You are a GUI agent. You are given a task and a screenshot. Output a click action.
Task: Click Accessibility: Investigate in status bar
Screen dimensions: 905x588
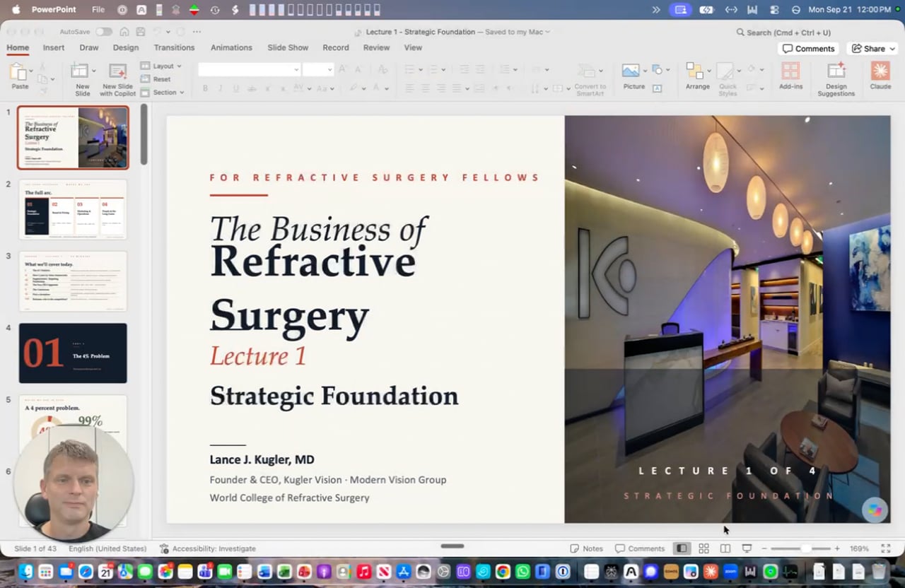[x=208, y=548]
